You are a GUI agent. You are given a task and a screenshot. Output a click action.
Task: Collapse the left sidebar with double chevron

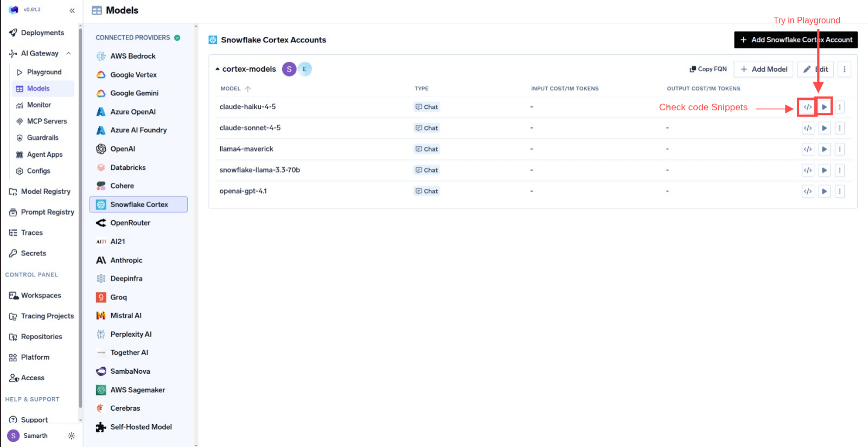72,10
